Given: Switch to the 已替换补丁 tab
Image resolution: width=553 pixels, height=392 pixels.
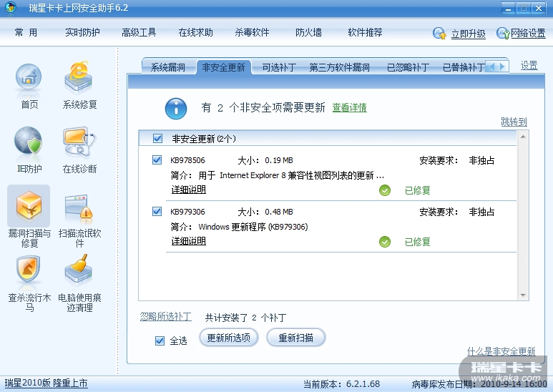Looking at the screenshot, I should click(x=464, y=67).
